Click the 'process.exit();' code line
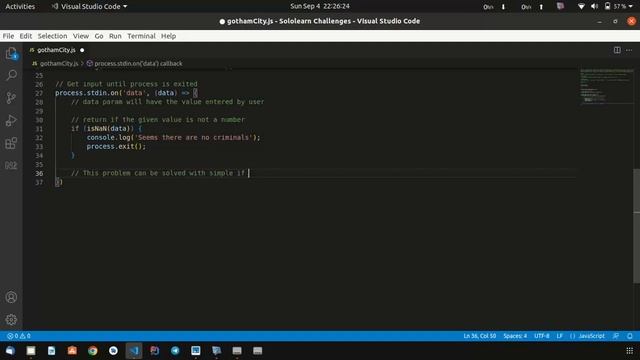 pyautogui.click(x=116, y=147)
